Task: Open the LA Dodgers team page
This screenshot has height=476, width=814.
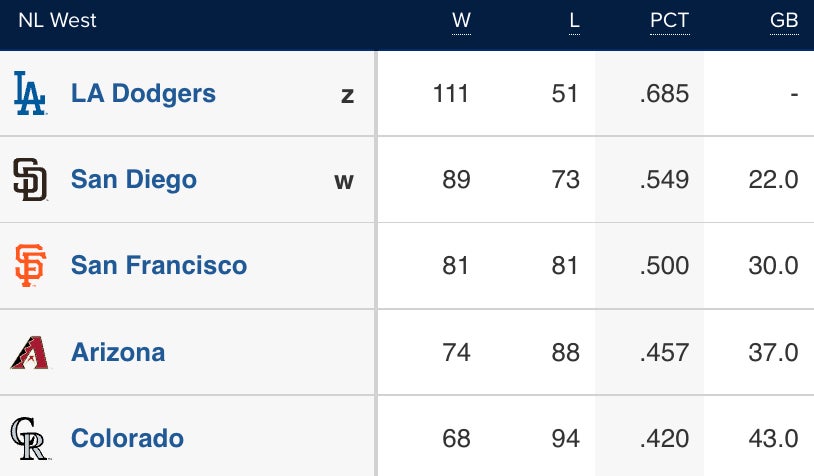Action: pos(143,94)
